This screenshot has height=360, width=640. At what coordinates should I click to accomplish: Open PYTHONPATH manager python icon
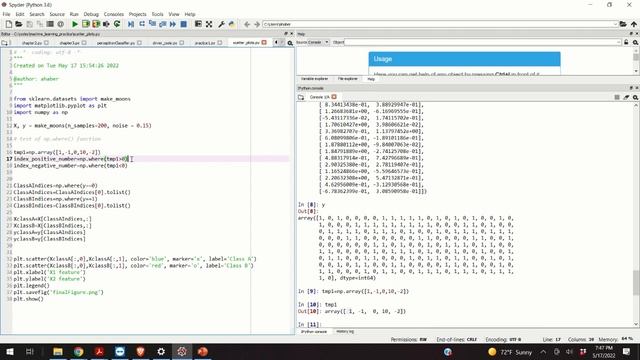click(x=232, y=24)
